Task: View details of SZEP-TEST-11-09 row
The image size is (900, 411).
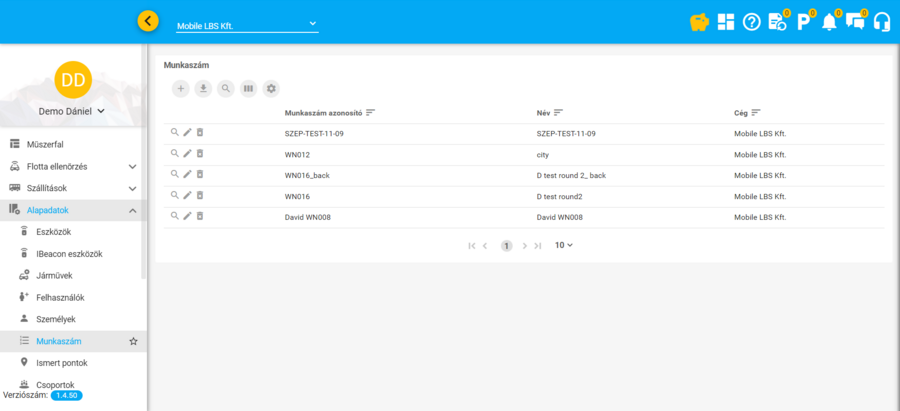Action: click(x=175, y=133)
